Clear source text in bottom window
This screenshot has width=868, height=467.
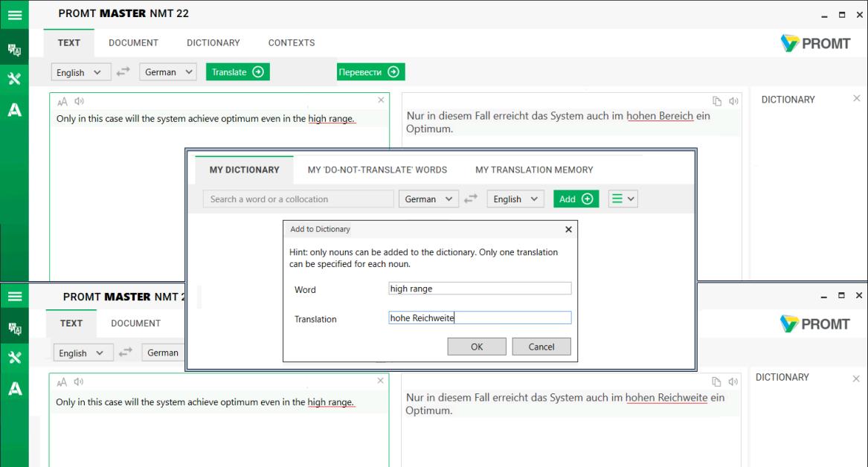(380, 381)
